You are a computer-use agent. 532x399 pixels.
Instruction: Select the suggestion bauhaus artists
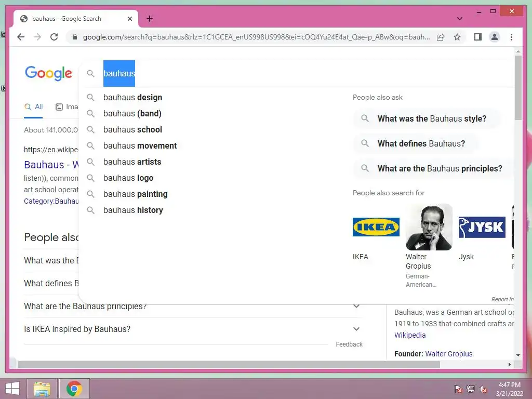coord(132,162)
